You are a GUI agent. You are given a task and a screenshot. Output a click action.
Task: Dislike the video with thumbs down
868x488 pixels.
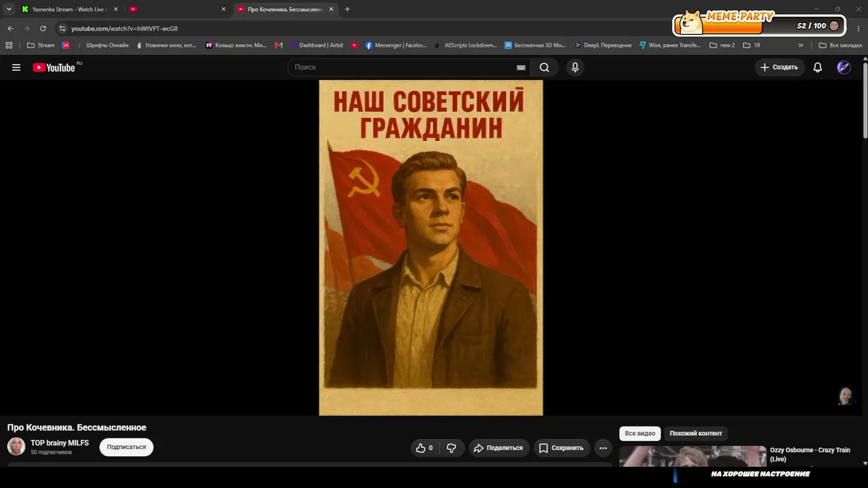click(x=451, y=448)
